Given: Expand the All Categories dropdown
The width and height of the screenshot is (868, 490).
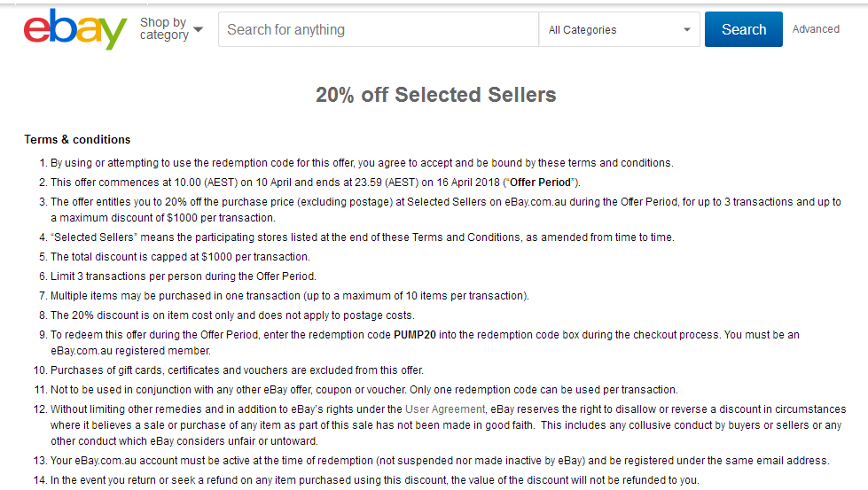Looking at the screenshot, I should tap(620, 29).
